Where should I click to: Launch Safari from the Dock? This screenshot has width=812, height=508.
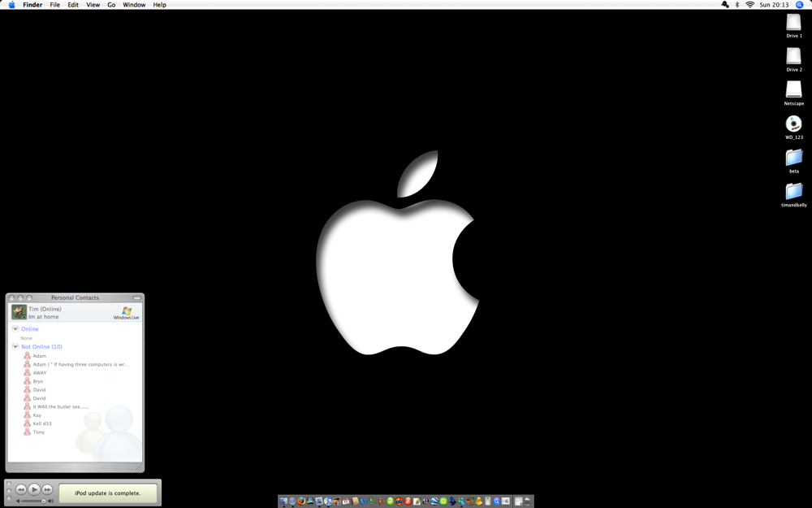292,501
